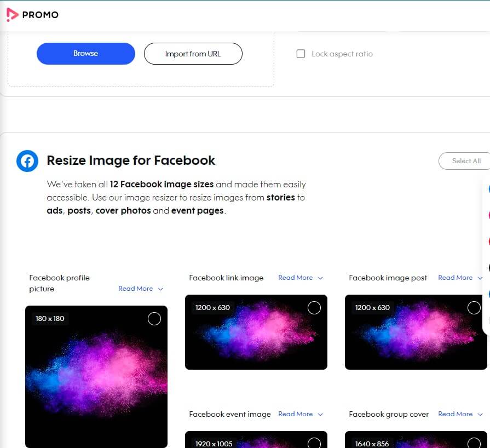490x448 pixels.
Task: Click the blue Browse button
Action: [x=86, y=54]
